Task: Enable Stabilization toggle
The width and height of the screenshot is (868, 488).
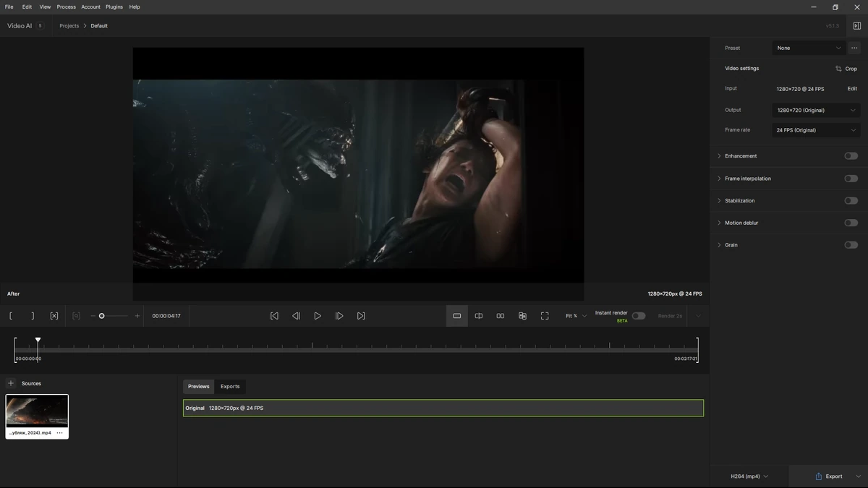Action: point(851,201)
